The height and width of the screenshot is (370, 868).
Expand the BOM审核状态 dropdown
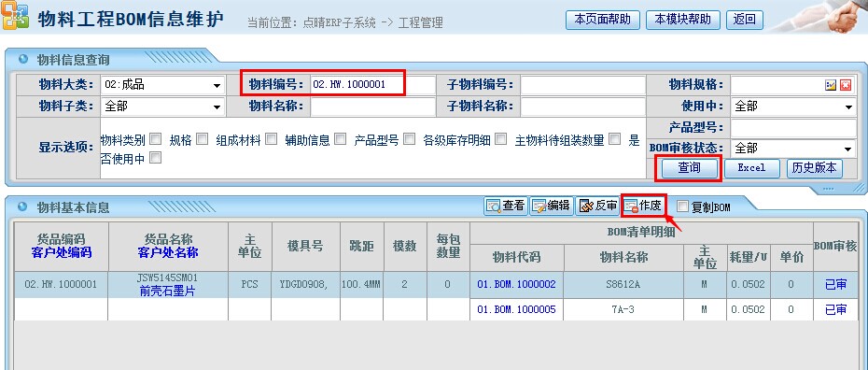tap(792, 149)
